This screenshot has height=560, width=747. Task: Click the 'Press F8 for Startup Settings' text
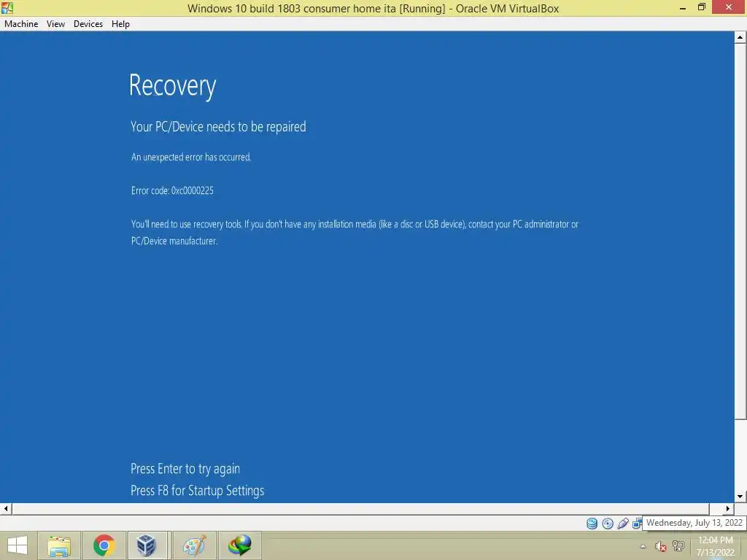(x=197, y=491)
